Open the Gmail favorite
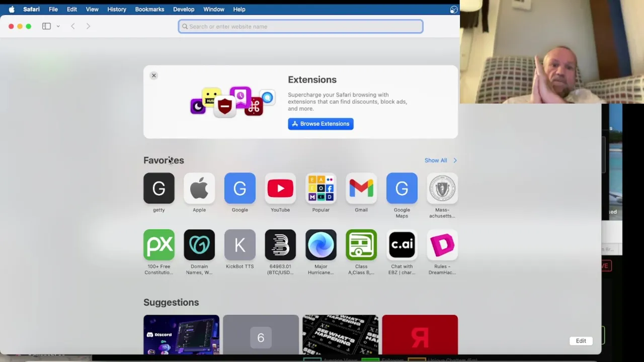644x362 pixels. (x=361, y=188)
